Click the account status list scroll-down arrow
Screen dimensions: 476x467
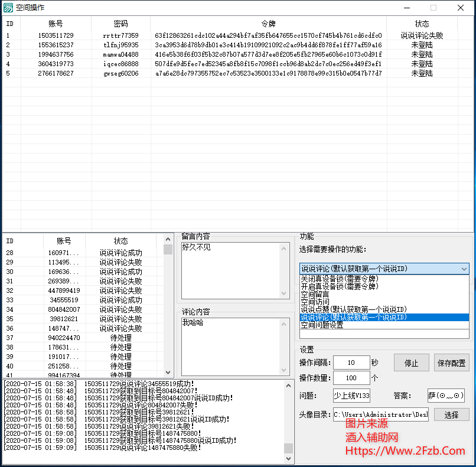click(168, 373)
